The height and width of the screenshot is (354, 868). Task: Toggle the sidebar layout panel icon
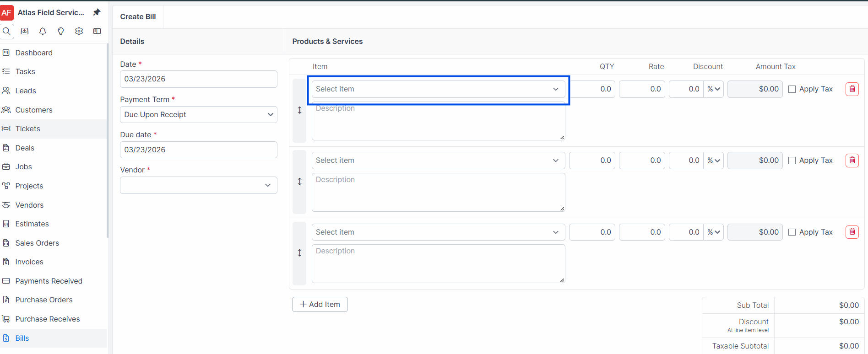click(97, 31)
